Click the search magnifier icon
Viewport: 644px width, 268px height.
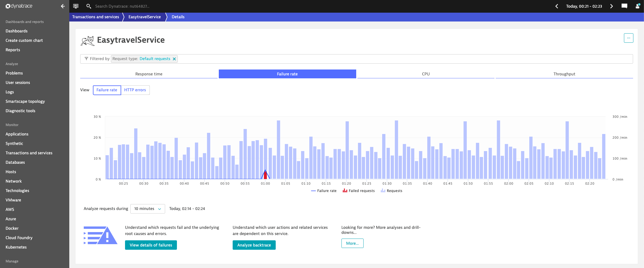tap(88, 6)
